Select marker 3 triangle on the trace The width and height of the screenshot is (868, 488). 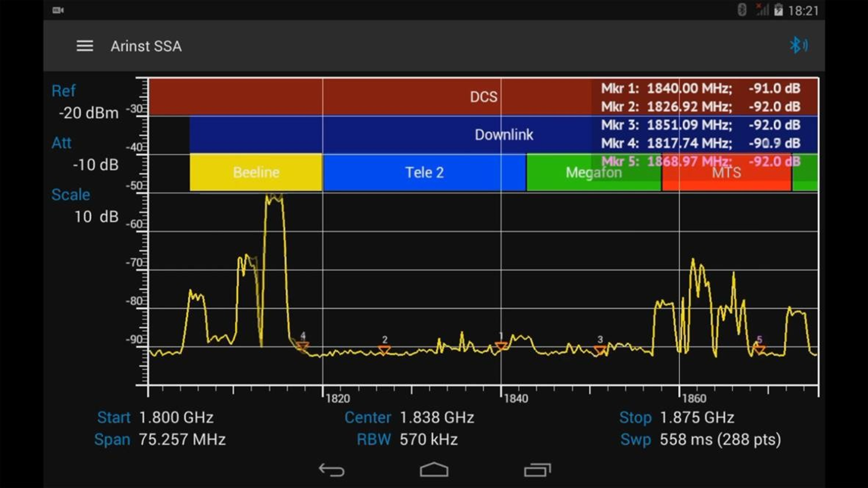[x=600, y=349]
